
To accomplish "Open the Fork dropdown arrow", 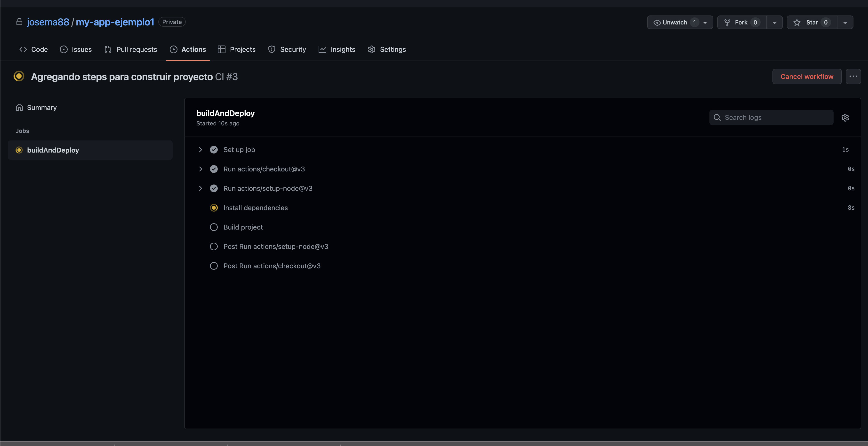I will [774, 23].
